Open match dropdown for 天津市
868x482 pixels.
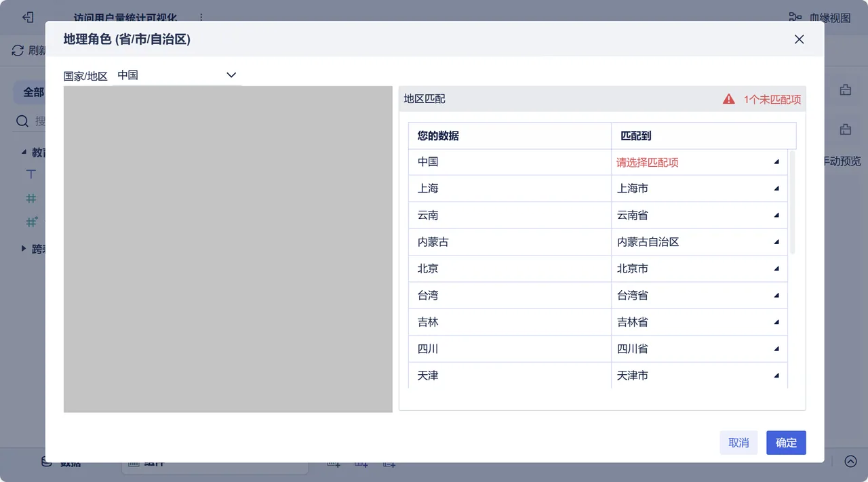(776, 376)
